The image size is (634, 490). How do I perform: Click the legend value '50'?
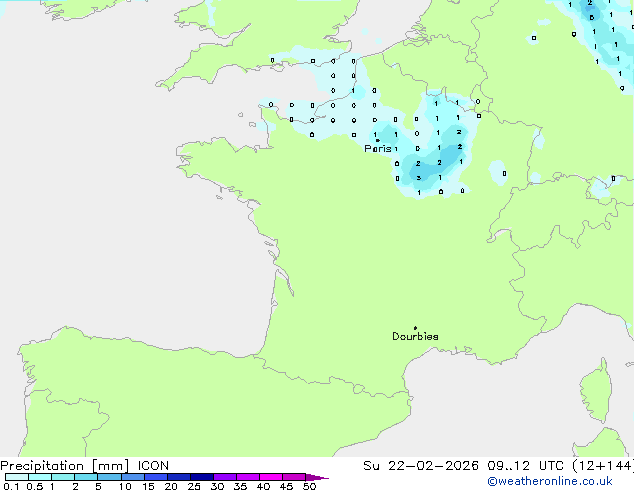(309, 486)
